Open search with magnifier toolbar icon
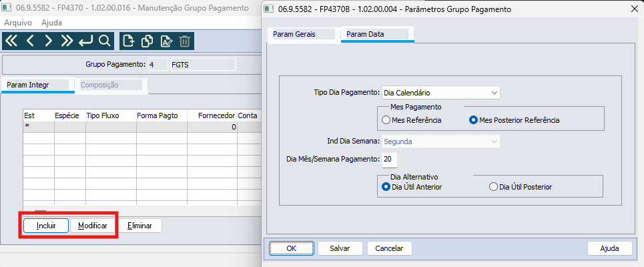This screenshot has height=267, width=644. coord(105,41)
